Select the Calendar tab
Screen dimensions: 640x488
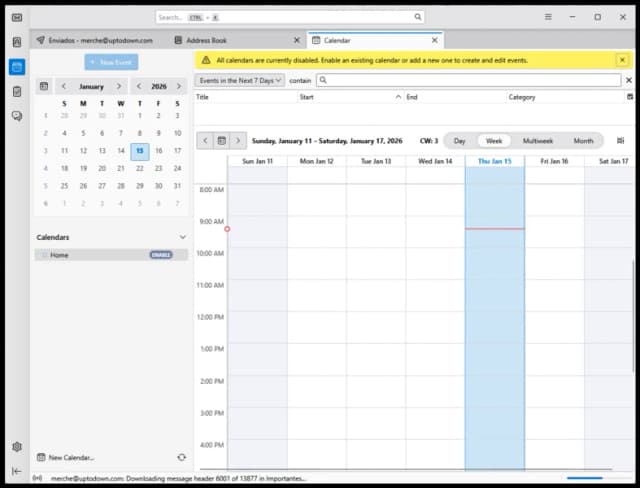375,40
